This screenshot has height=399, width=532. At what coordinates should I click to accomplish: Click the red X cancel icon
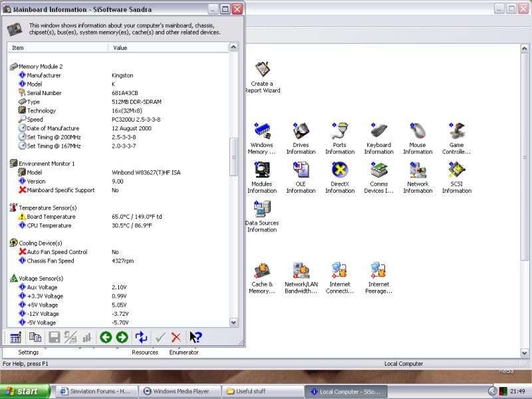point(176,338)
